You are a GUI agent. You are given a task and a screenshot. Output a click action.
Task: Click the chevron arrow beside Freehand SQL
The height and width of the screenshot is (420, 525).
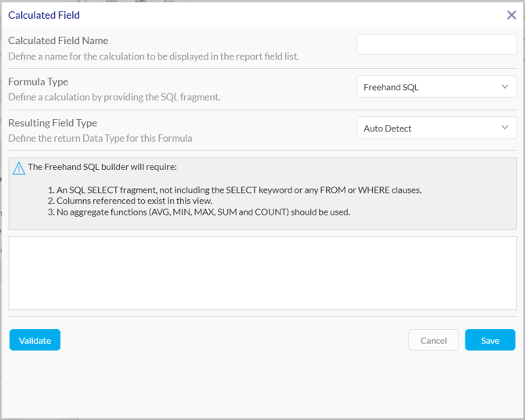pos(505,87)
